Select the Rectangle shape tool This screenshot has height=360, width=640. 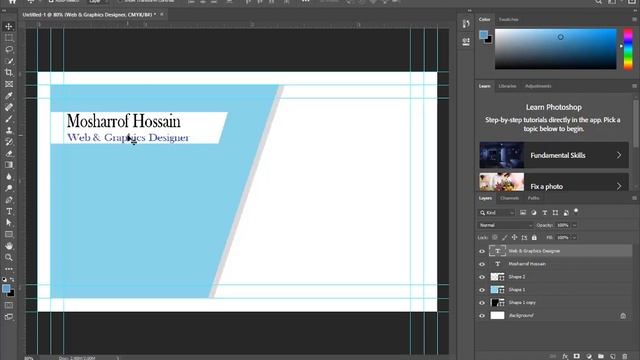(9, 235)
